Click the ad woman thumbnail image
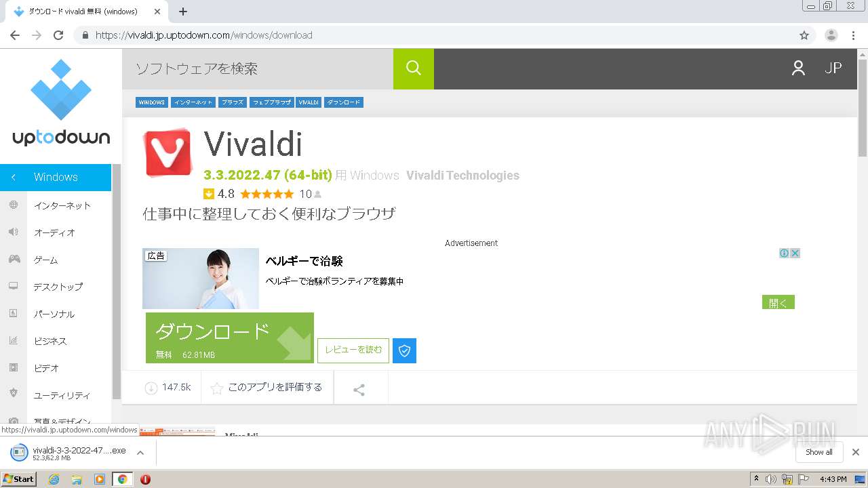 [x=201, y=279]
